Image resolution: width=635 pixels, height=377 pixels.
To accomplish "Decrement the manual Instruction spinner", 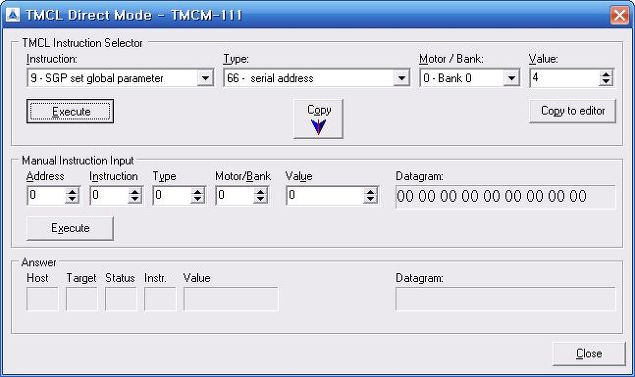I will click(x=135, y=200).
